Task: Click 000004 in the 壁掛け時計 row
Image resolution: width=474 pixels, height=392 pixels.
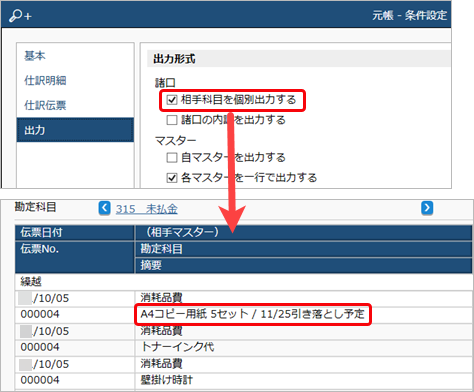Action: [x=40, y=380]
